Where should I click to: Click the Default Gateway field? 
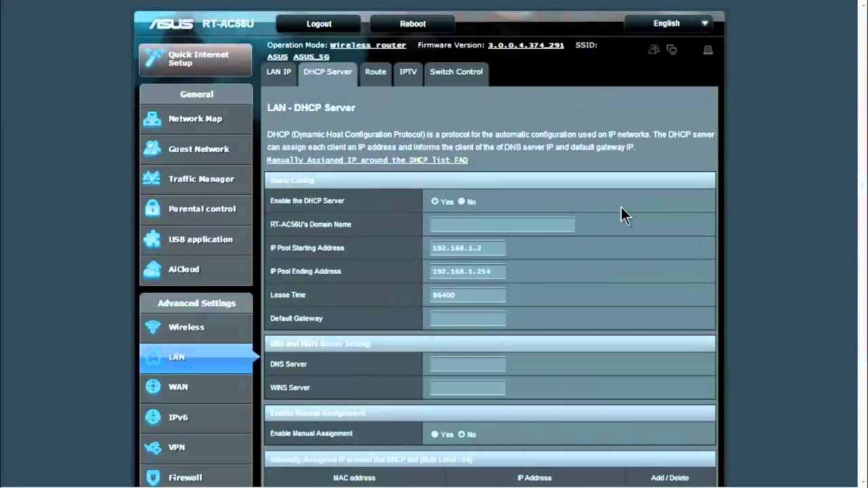point(468,319)
